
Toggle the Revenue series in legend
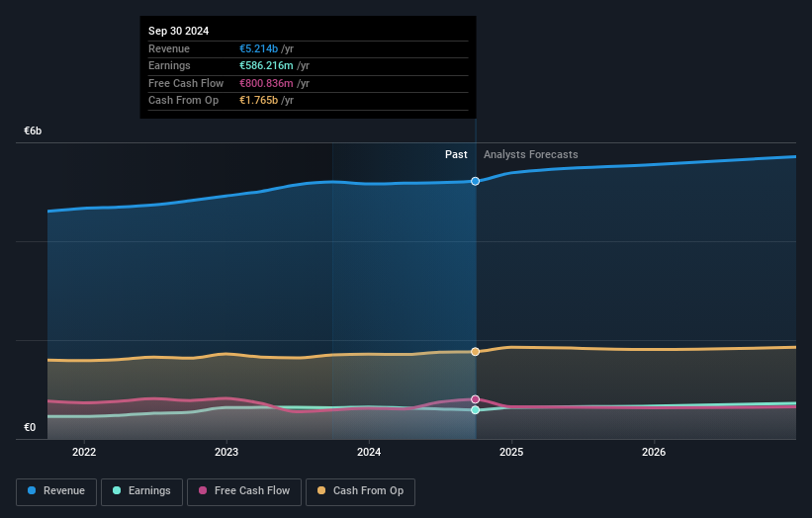point(56,491)
